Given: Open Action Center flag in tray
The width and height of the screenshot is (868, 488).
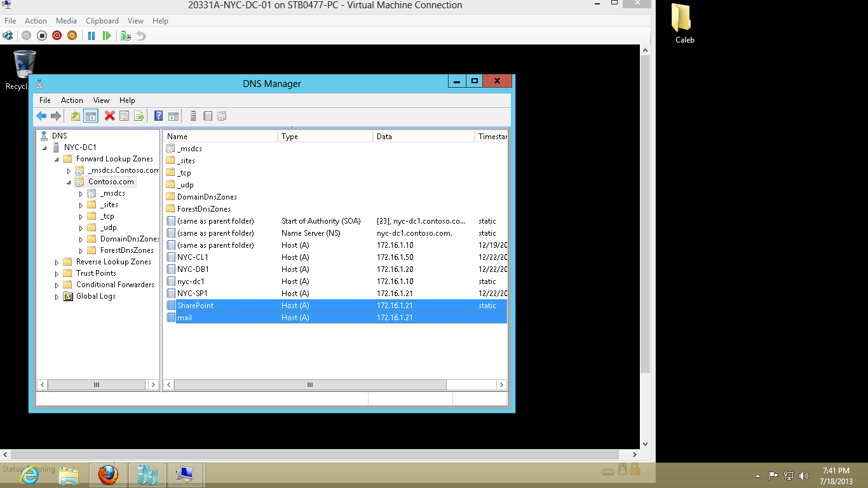Looking at the screenshot, I should coord(773,475).
